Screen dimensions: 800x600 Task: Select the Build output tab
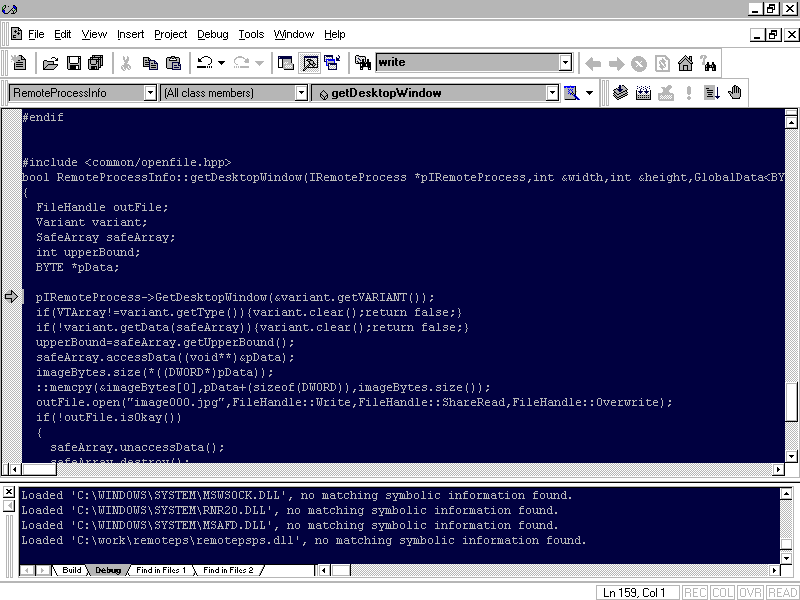[x=72, y=570]
